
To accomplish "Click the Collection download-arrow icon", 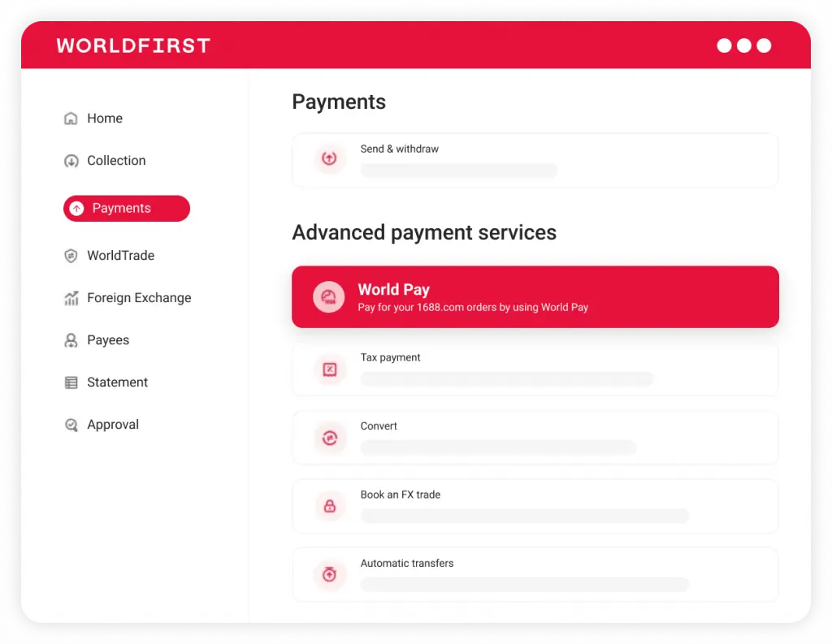I will tap(71, 161).
